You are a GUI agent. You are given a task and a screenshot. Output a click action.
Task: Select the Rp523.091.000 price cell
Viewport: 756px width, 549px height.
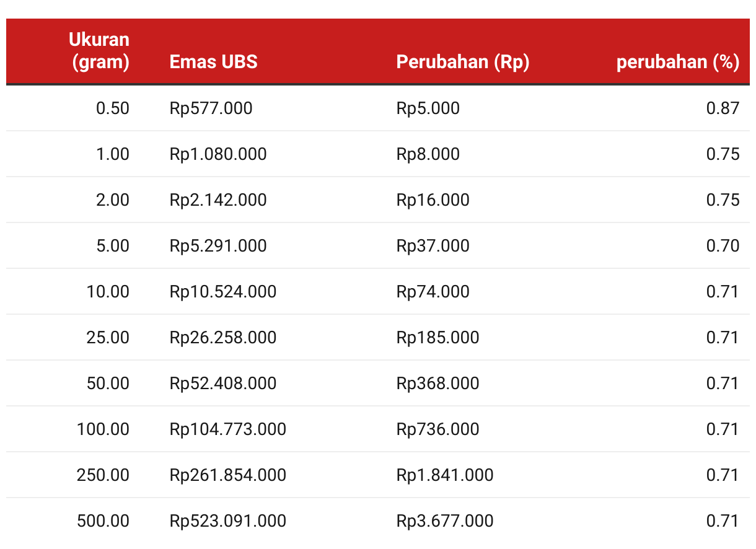tap(228, 521)
